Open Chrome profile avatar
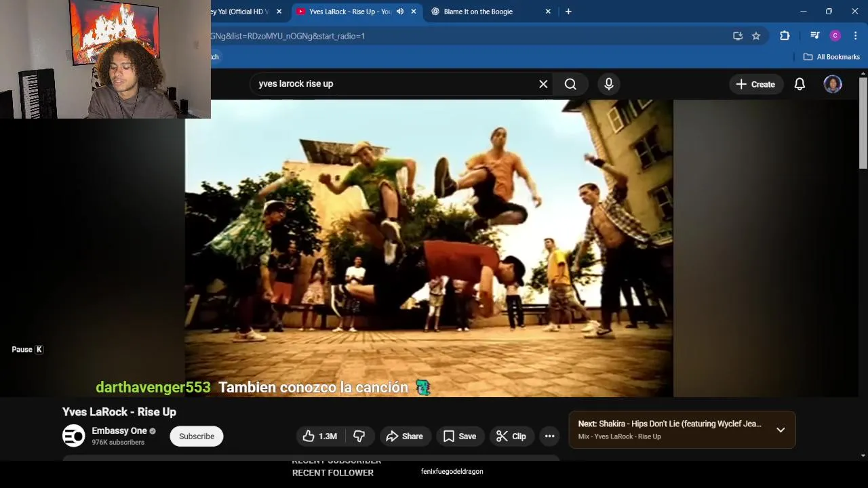Image resolution: width=868 pixels, height=488 pixels. pyautogui.click(x=835, y=36)
